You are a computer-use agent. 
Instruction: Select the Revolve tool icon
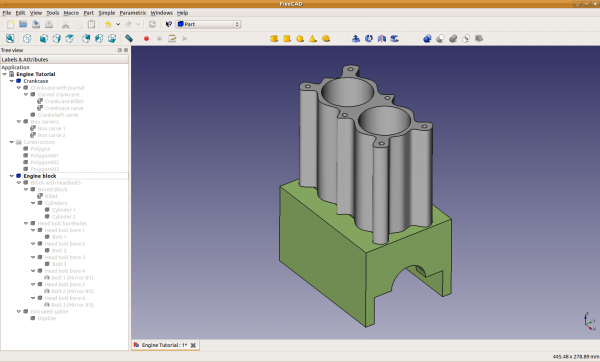(369, 38)
